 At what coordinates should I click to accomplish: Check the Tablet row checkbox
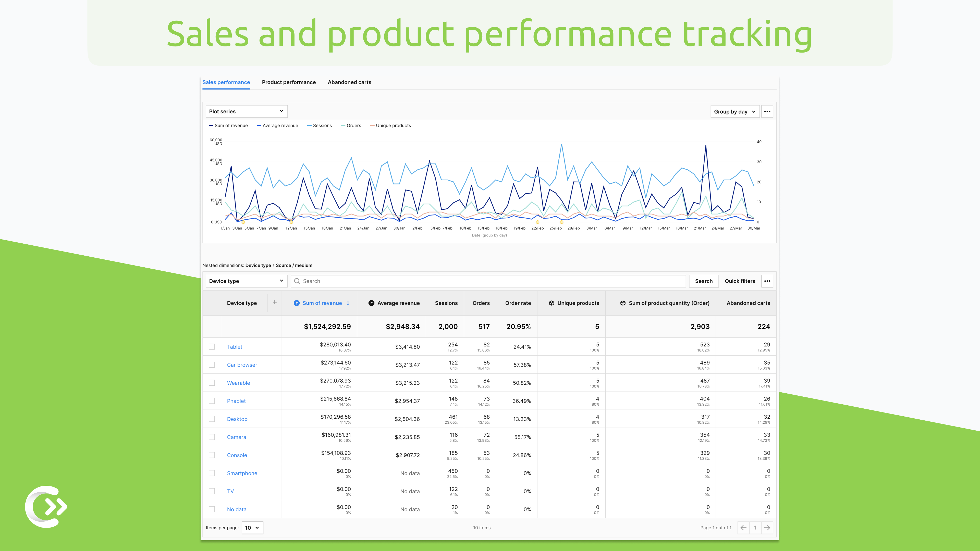[212, 347]
